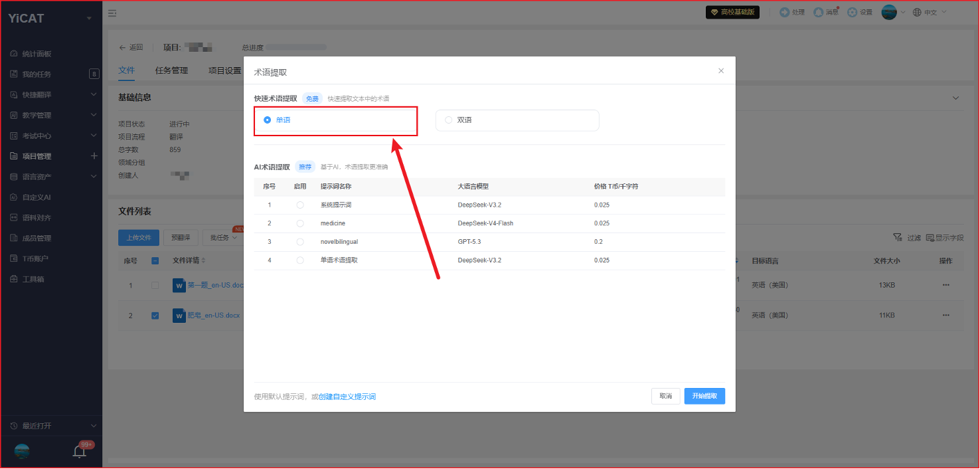The height and width of the screenshot is (469, 980).
Task: Enable the medicine prompt radio button
Action: point(300,223)
